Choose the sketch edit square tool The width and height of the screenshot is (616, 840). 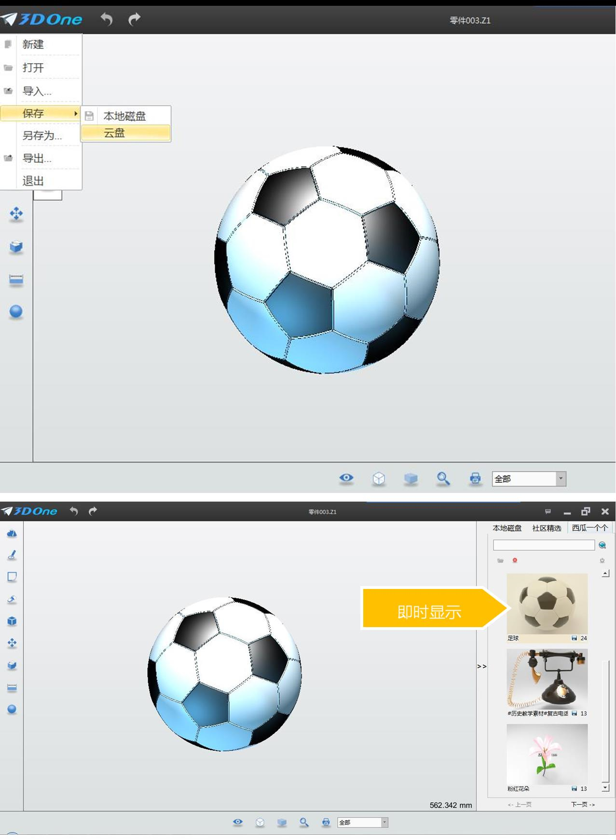[12, 577]
